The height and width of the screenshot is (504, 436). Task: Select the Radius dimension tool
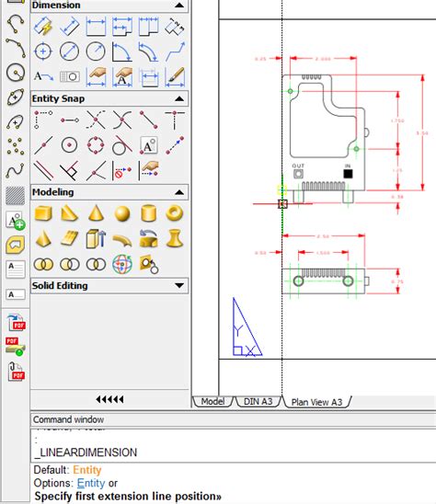tap(96, 52)
